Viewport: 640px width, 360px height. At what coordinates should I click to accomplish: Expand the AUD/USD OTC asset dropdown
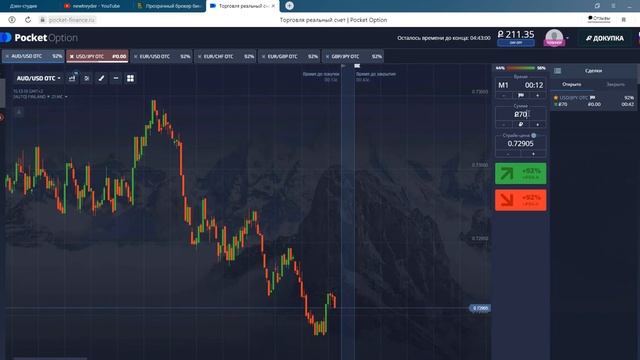coord(38,78)
